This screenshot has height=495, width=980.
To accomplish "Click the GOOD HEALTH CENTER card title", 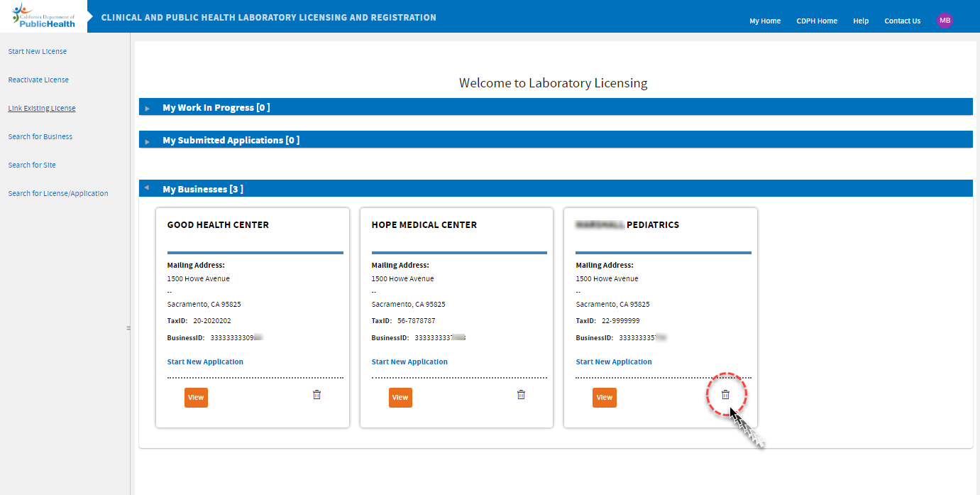I will [x=218, y=225].
